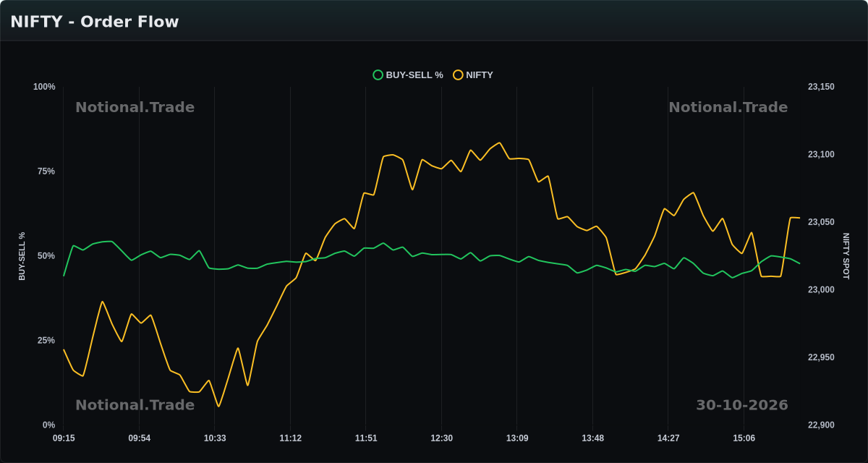Click the 25% left axis label

pos(46,341)
